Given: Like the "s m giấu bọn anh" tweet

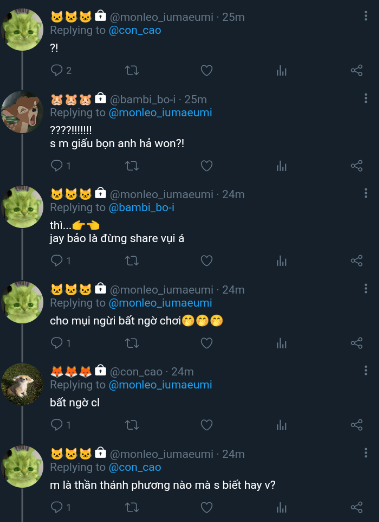Looking at the screenshot, I should [x=206, y=166].
